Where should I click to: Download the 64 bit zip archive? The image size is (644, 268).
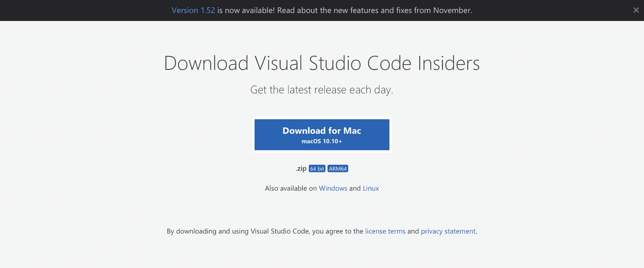click(x=317, y=169)
